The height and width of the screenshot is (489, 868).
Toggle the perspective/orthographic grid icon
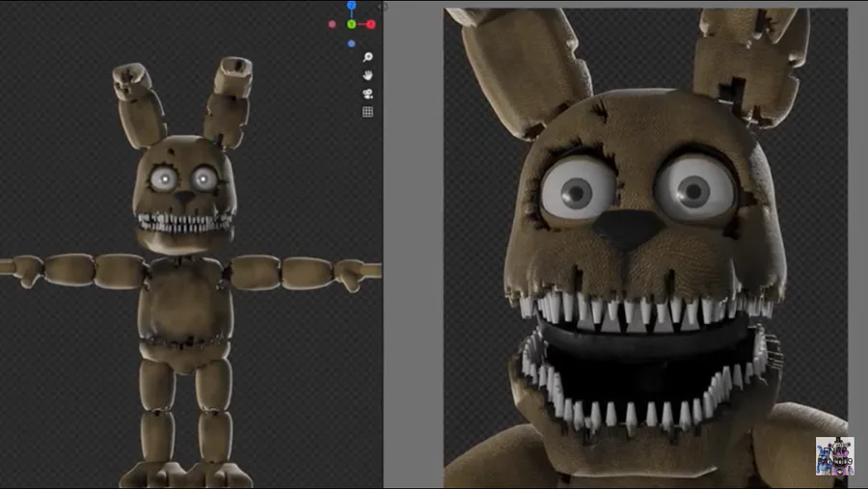point(367,112)
